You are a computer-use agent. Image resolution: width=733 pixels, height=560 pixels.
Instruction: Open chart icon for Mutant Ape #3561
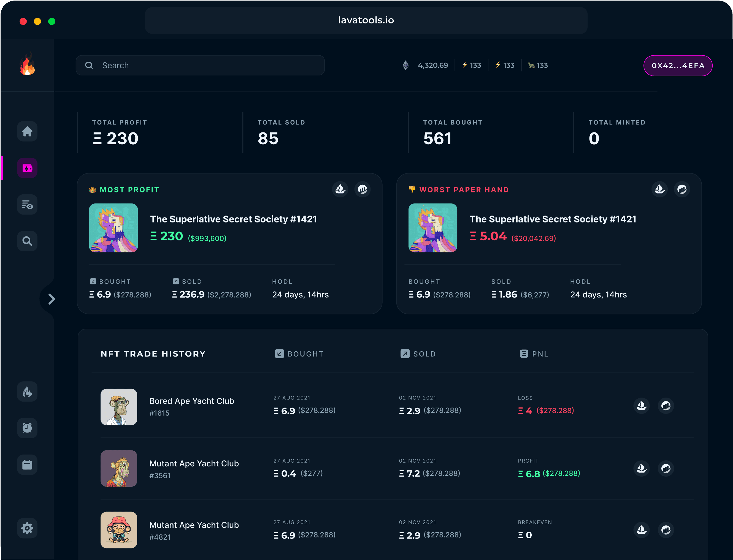pos(666,468)
